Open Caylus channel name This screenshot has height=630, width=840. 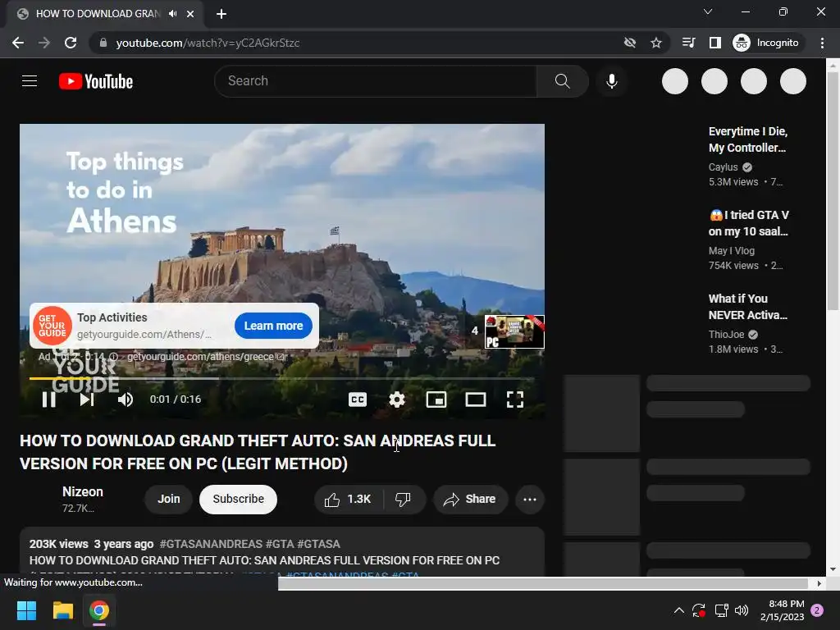pos(724,167)
